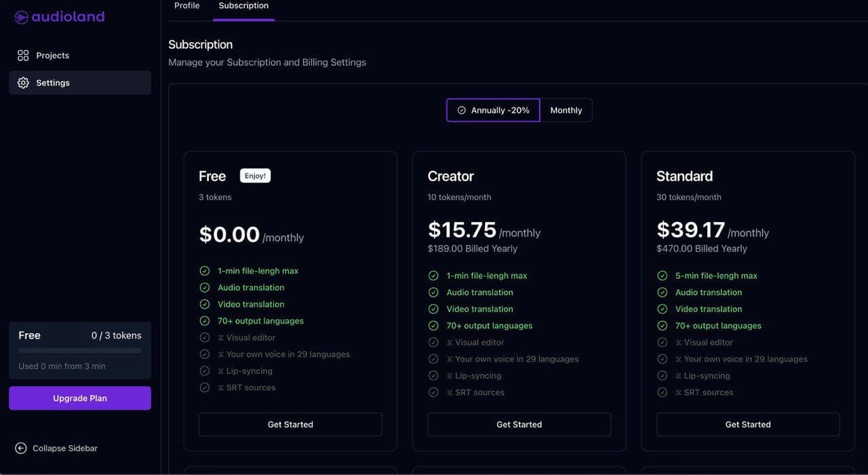This screenshot has height=475, width=868.
Task: Click the Settings gear icon
Action: tap(23, 83)
